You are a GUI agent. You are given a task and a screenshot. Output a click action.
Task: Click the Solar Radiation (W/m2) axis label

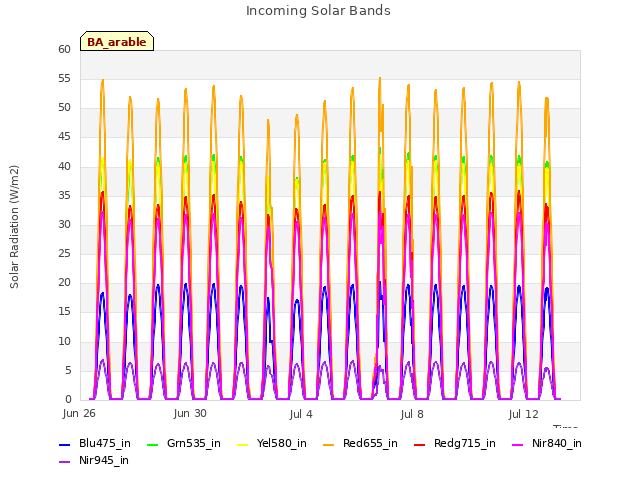click(x=14, y=227)
